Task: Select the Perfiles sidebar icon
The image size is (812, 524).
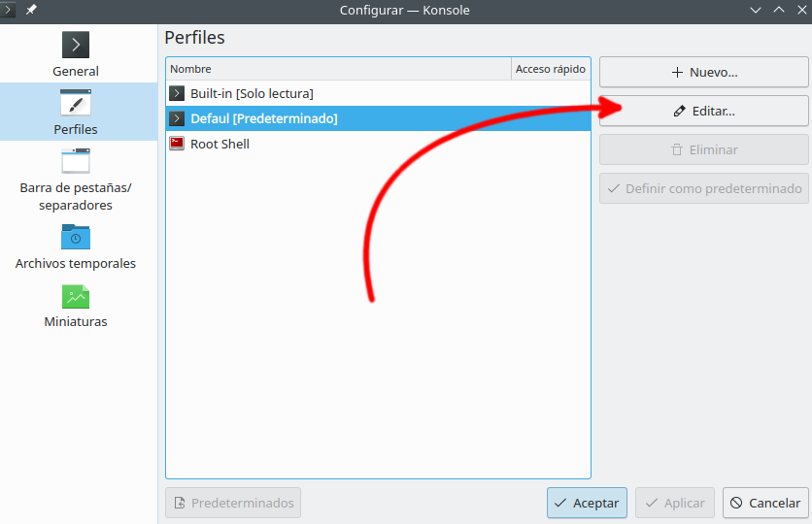Action: coord(76,104)
